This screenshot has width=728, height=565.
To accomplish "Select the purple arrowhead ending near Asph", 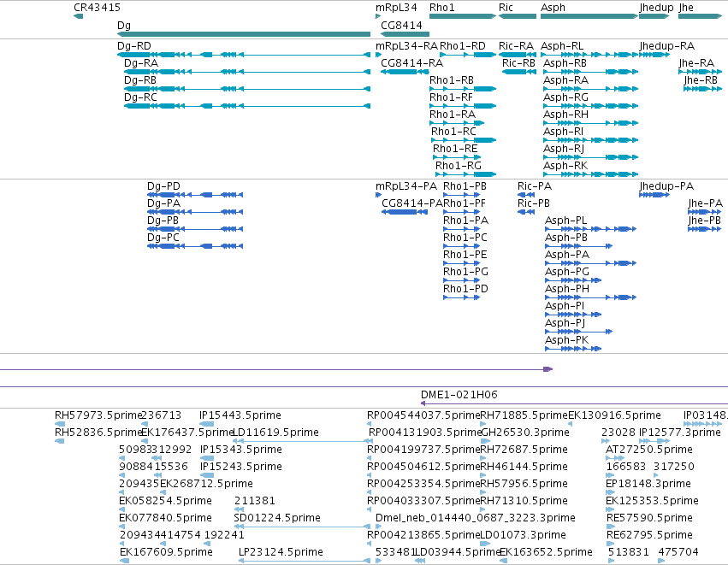I will coord(547,369).
